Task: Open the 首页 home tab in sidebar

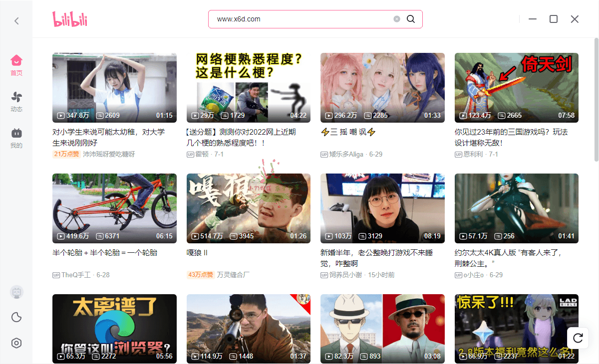Action: [16, 65]
